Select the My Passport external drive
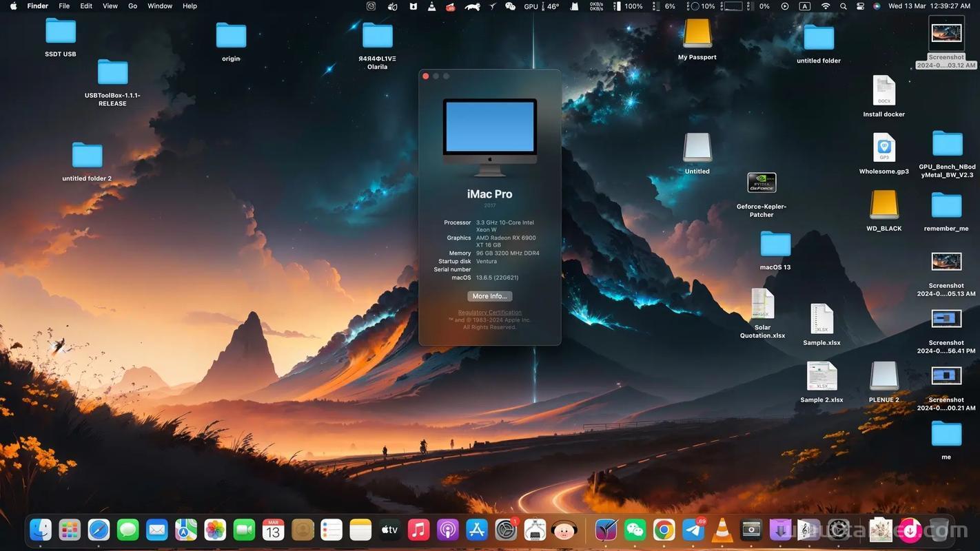The image size is (980, 551). tap(697, 33)
